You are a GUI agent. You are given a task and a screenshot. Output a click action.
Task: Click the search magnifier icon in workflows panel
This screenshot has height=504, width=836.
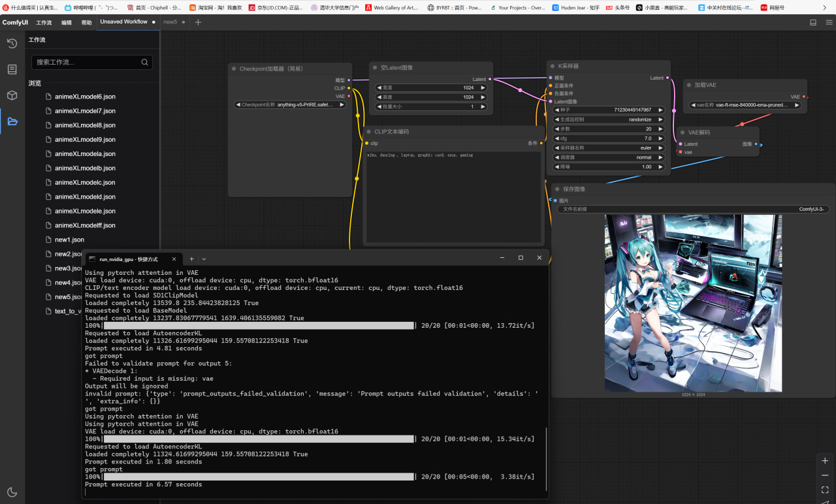pyautogui.click(x=144, y=63)
